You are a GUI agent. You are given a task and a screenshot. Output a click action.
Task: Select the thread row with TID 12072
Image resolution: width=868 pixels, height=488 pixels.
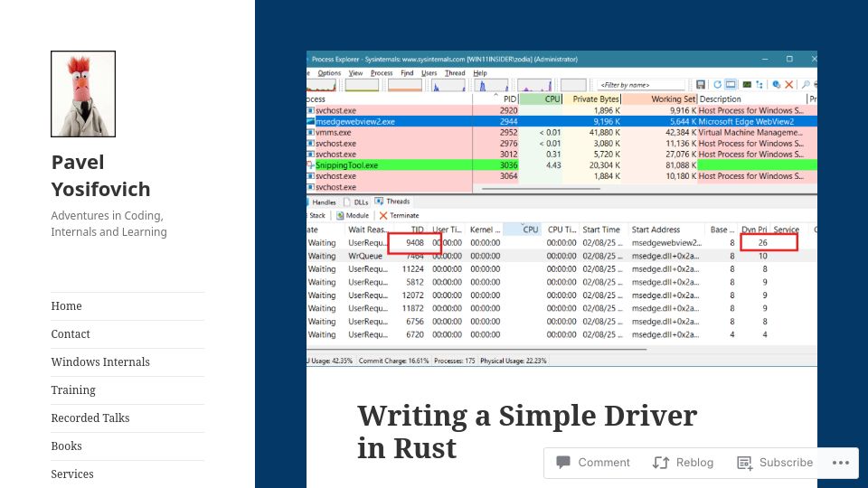[561, 295]
